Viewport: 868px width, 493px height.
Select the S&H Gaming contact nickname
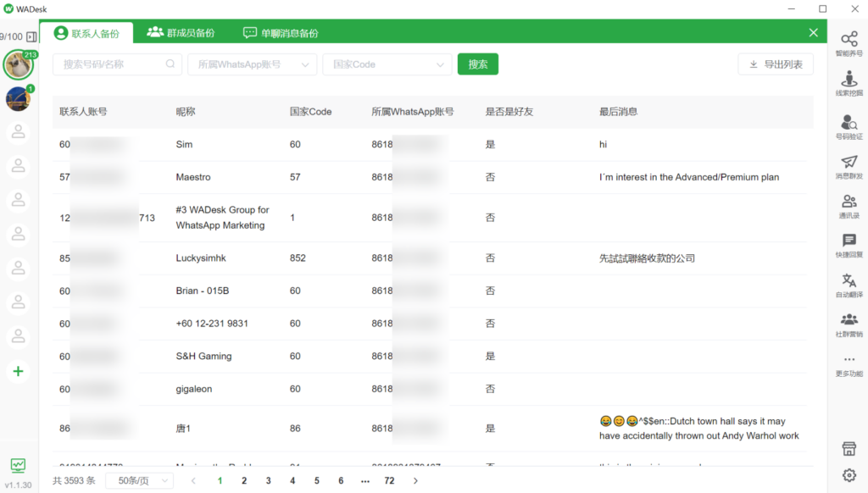click(x=203, y=356)
